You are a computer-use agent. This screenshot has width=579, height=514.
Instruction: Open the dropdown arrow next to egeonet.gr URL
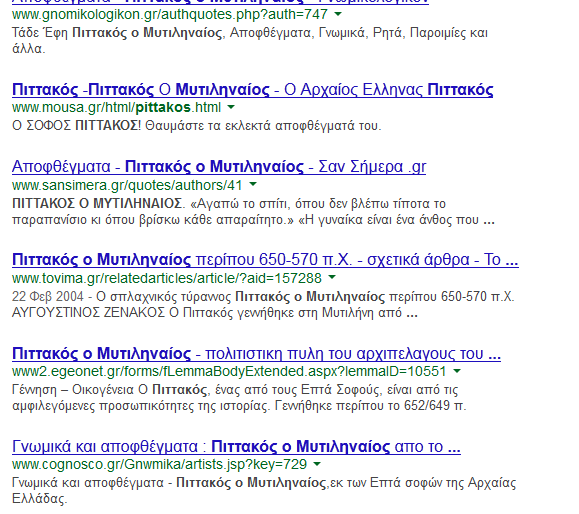point(457,371)
